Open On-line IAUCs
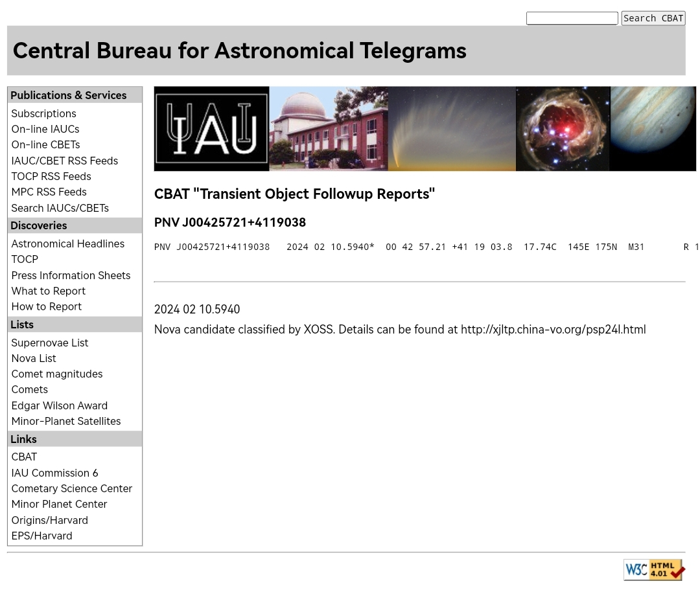The width and height of the screenshot is (700, 590). (x=45, y=130)
